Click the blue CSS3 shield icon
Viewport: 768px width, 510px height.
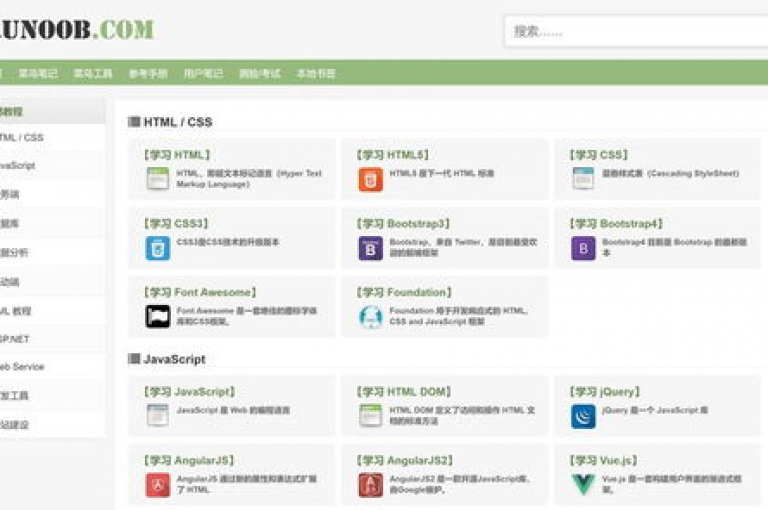pos(158,248)
